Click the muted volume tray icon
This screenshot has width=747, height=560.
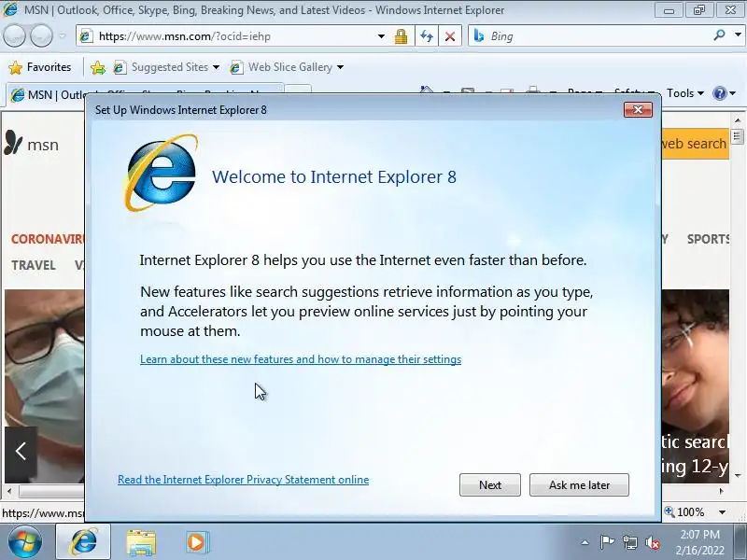click(652, 542)
